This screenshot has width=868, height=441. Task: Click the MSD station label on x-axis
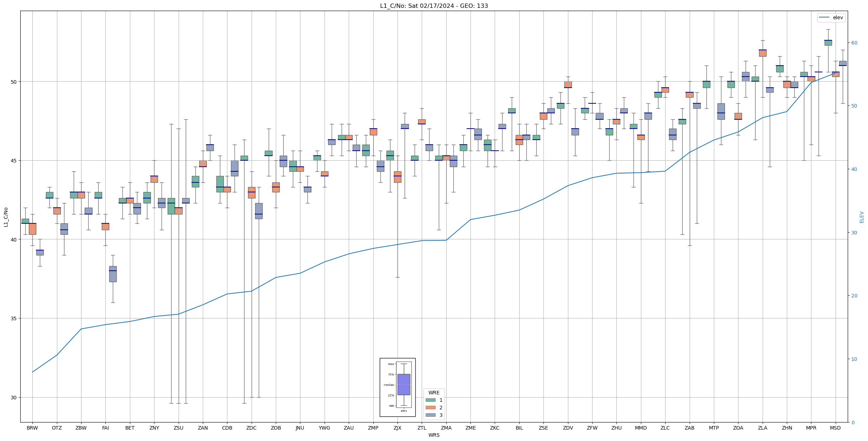(x=835, y=428)
